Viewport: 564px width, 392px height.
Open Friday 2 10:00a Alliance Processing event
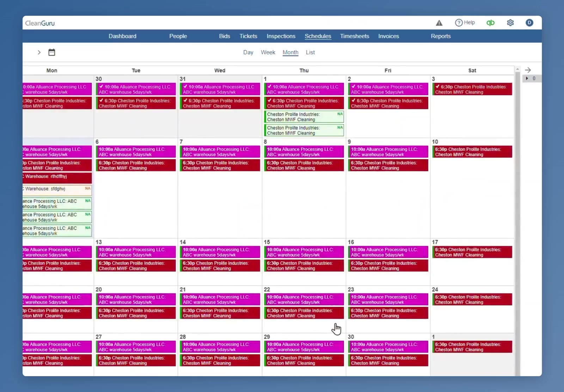(388, 89)
